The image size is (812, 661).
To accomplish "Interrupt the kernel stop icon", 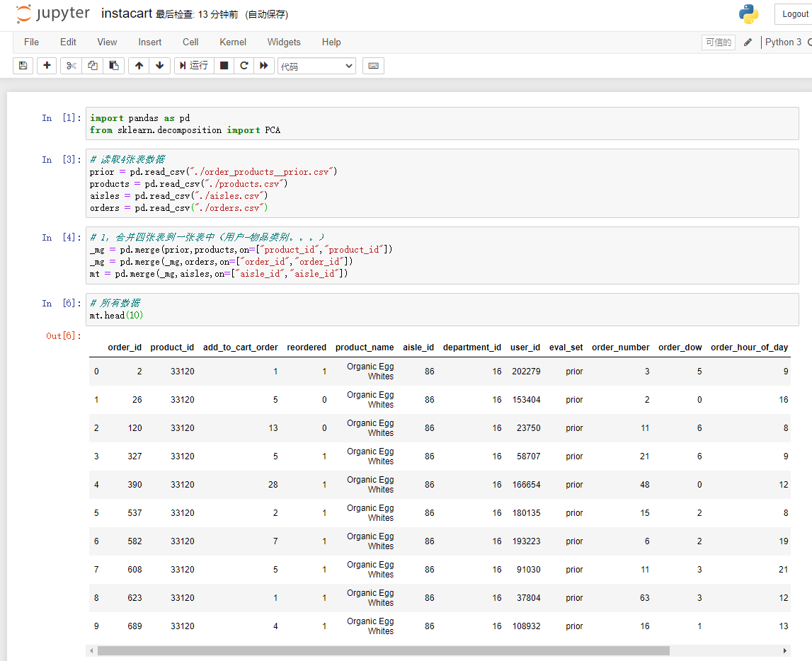I will [224, 66].
